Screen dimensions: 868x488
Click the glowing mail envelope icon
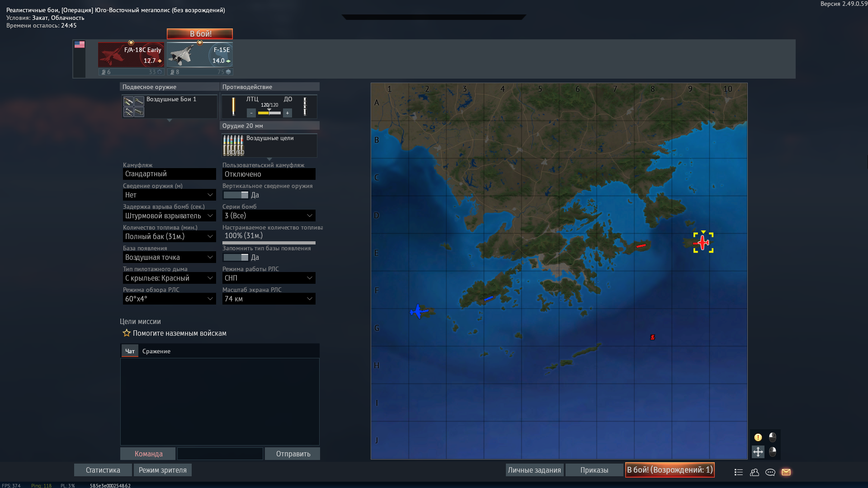tap(786, 472)
